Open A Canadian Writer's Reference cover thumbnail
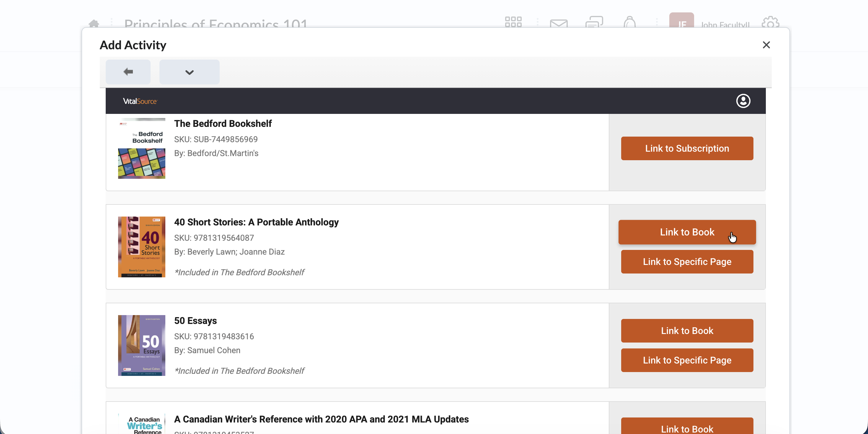Image resolution: width=868 pixels, height=434 pixels. click(x=141, y=424)
